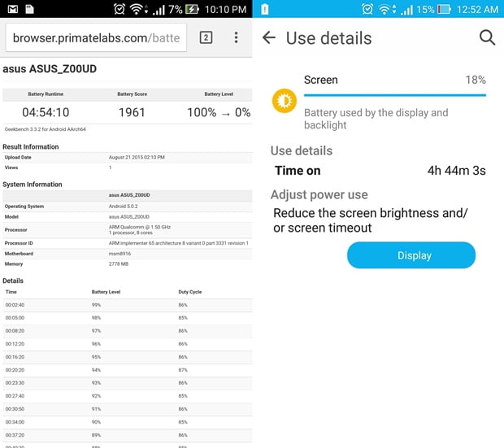
Task: Tap the 12:52 AM clock
Action: coord(477,10)
